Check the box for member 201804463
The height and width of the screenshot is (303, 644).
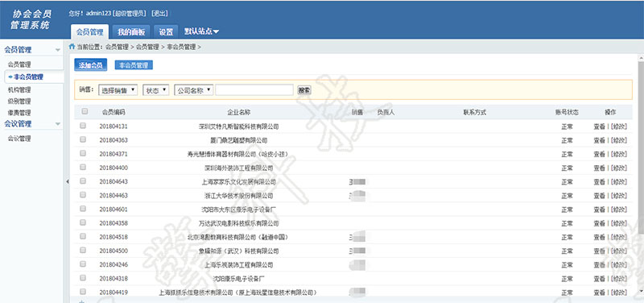click(x=83, y=194)
